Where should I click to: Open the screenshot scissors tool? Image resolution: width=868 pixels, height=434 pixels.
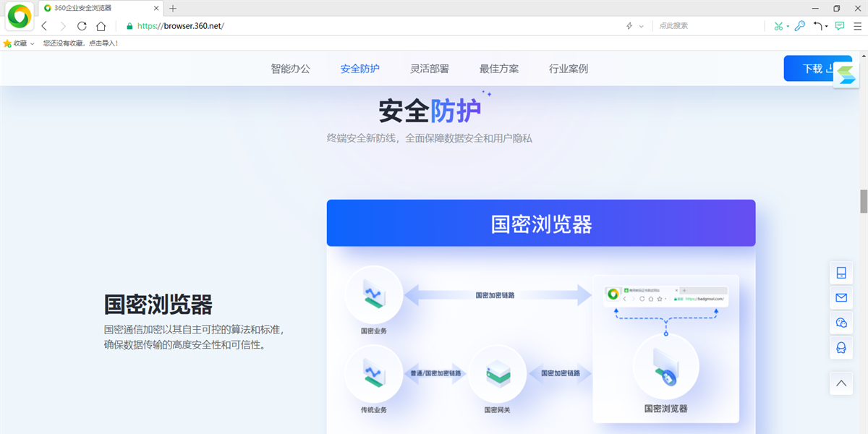(x=778, y=25)
